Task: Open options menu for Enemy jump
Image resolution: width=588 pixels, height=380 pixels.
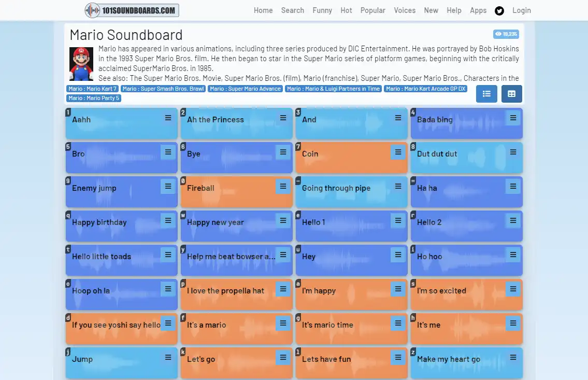Action: (168, 187)
